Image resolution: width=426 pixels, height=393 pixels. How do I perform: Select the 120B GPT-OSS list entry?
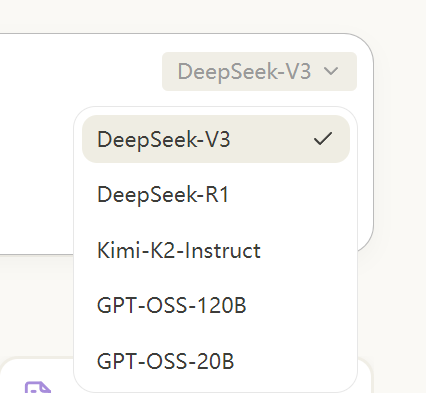pos(216,305)
